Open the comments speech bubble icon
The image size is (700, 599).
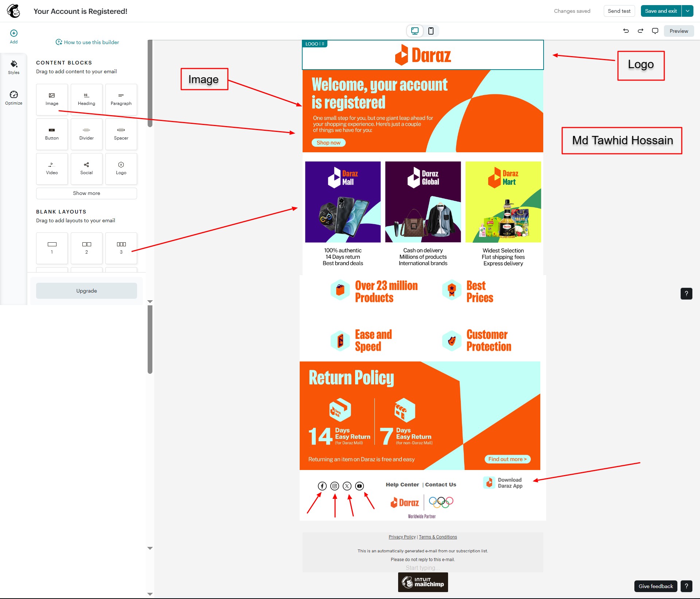click(655, 31)
